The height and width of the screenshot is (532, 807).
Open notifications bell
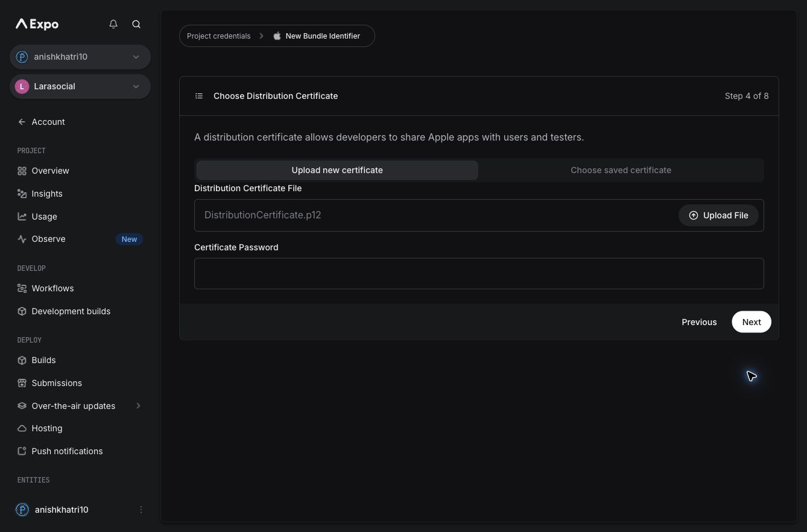(x=113, y=24)
